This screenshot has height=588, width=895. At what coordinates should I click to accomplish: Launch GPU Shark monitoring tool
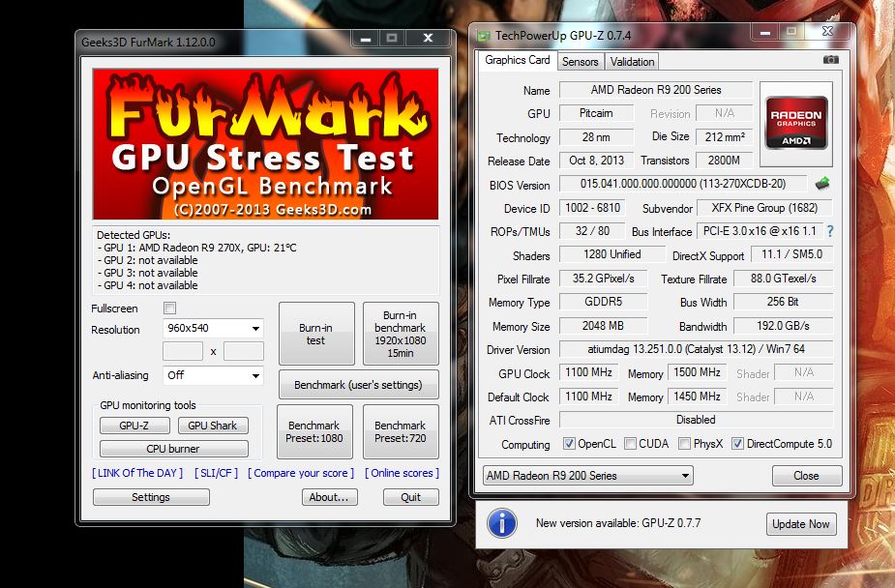(x=212, y=426)
